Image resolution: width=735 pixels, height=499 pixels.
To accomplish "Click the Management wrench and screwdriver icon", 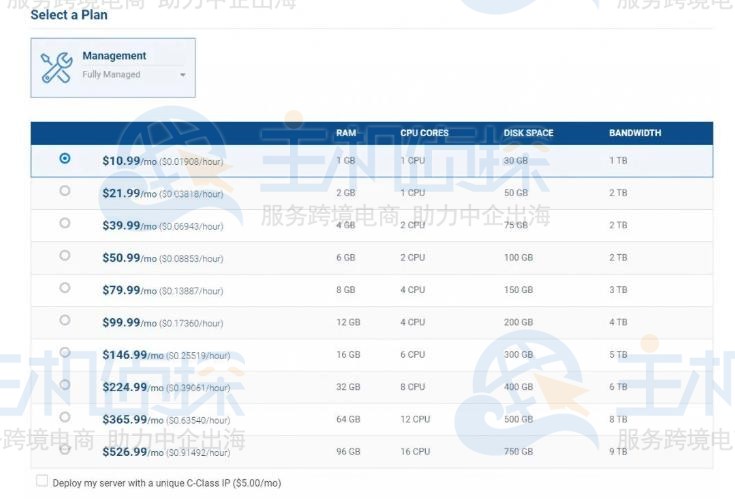I will (57, 68).
